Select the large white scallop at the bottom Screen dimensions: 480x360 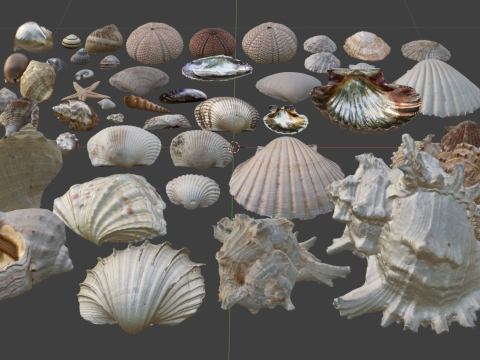pos(141,287)
